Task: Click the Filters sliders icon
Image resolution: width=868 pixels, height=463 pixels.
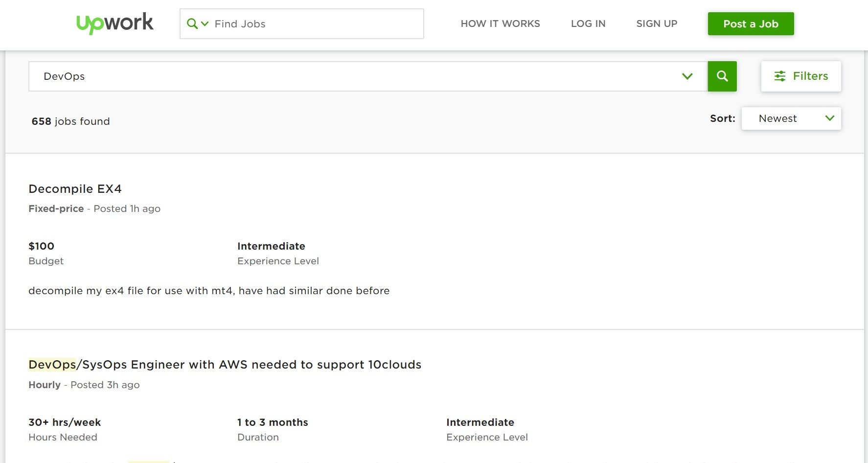Action: [779, 76]
